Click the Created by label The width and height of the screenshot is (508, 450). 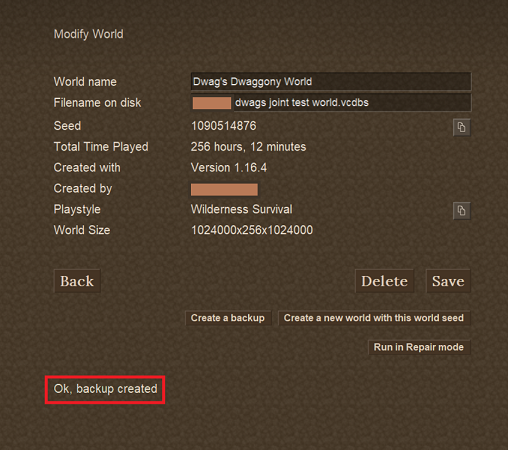(x=83, y=189)
